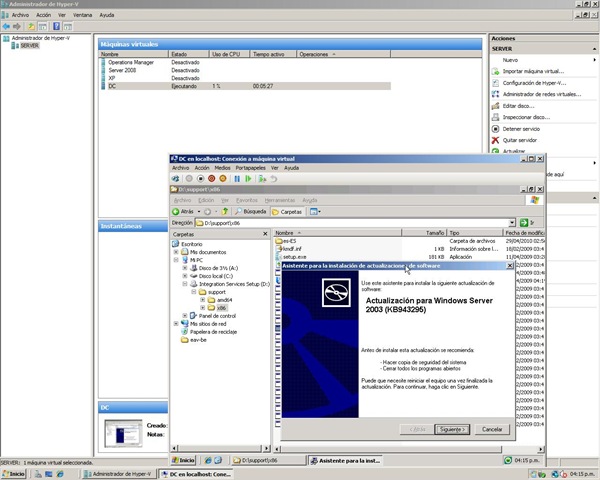Collapse the support folder tree node
The width and height of the screenshot is (600, 480).
point(194,292)
